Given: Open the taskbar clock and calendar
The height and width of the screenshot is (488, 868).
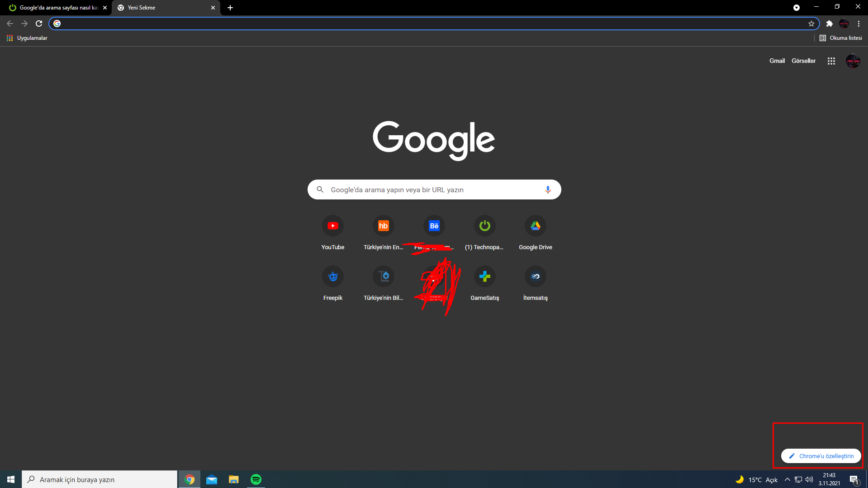Looking at the screenshot, I should [x=830, y=479].
